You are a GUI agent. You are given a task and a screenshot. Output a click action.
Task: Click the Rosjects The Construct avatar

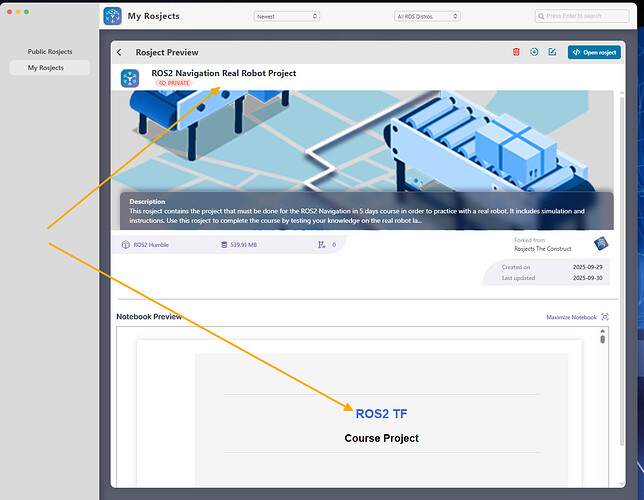(601, 244)
